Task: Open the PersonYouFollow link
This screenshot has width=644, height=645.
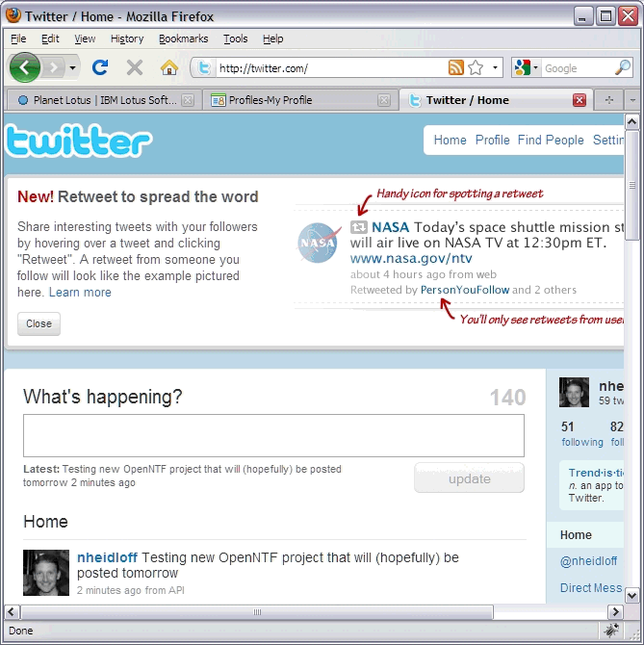Action: (x=465, y=290)
